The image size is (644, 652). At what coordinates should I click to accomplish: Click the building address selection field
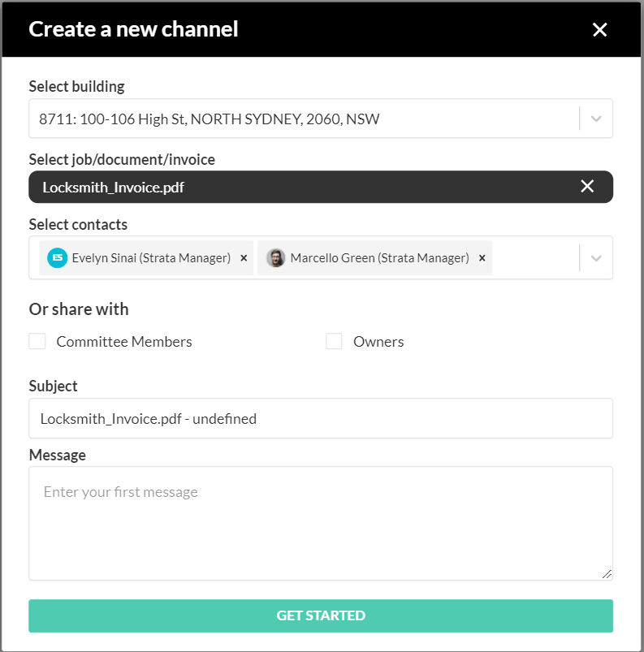click(300, 119)
